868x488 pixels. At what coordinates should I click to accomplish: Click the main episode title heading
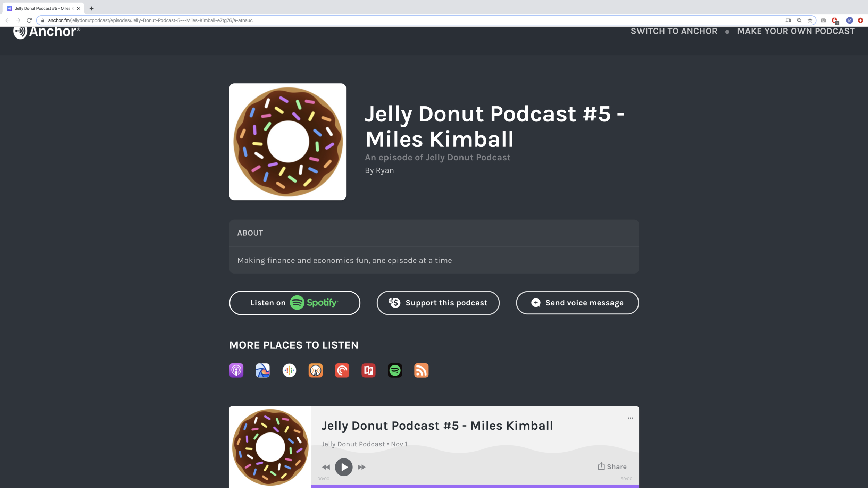click(x=495, y=126)
